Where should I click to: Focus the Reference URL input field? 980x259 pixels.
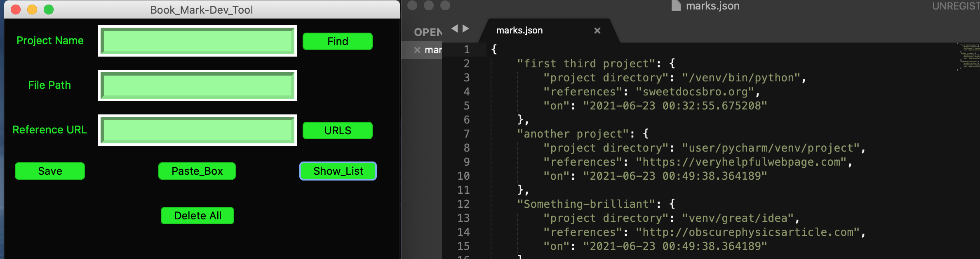click(197, 130)
